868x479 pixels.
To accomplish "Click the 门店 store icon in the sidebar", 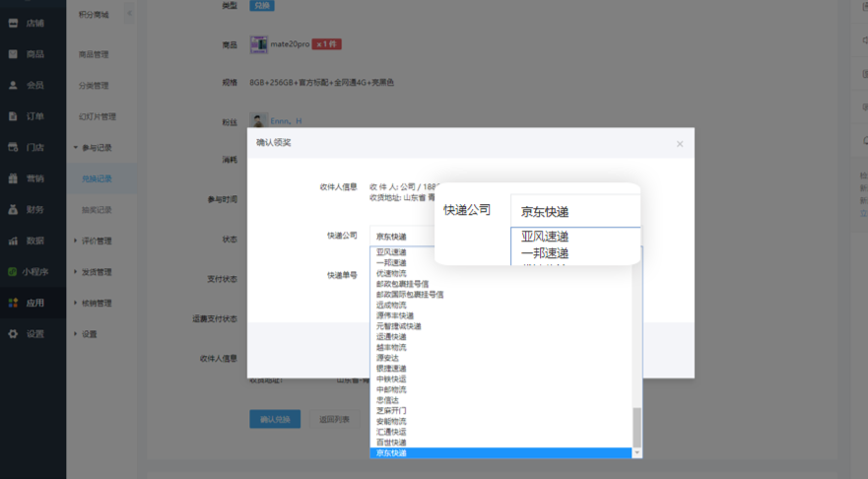I will tap(13, 147).
